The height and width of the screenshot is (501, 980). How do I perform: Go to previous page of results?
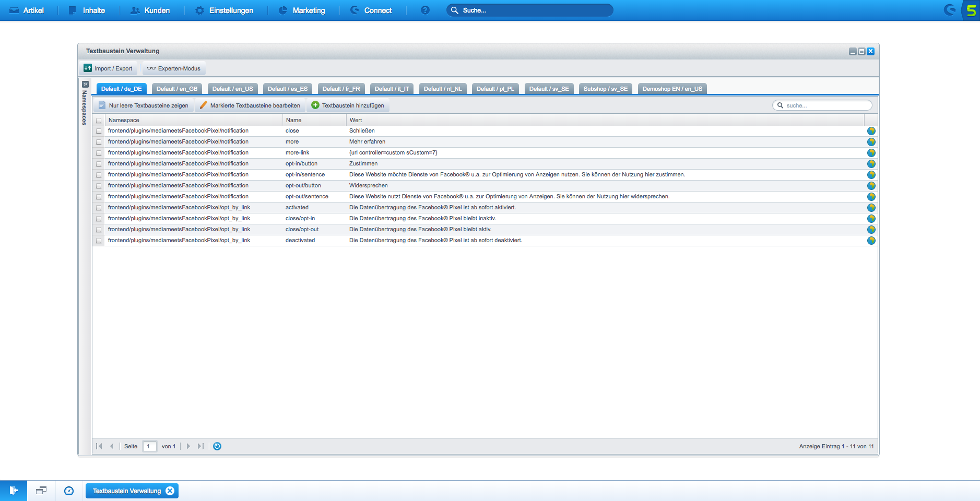tap(112, 446)
